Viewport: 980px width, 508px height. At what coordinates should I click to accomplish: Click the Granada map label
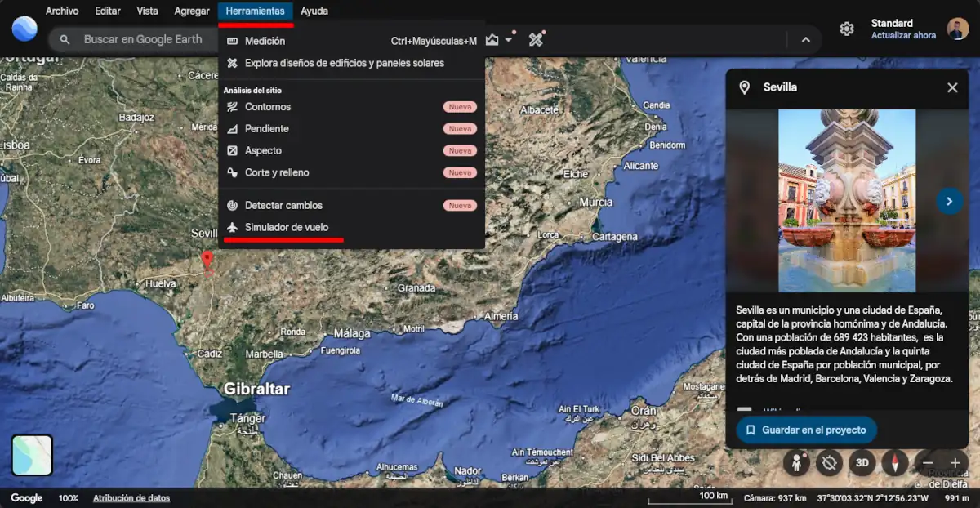click(x=416, y=287)
